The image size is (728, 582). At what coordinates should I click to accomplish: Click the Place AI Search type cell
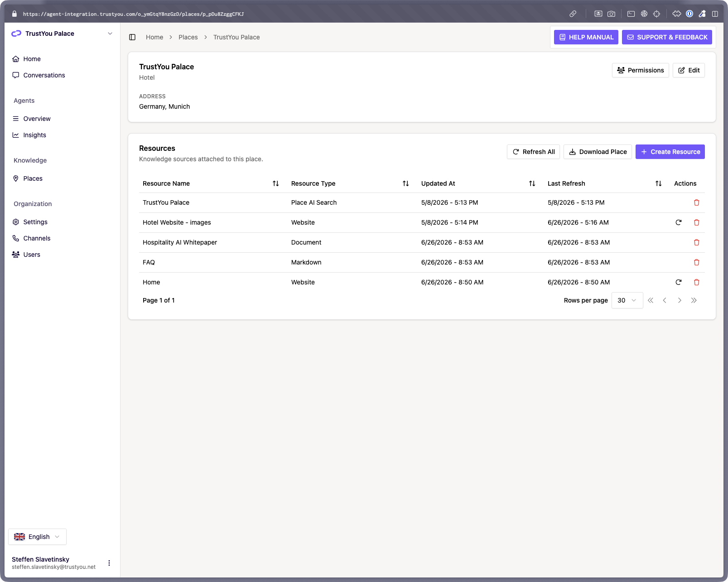[314, 202]
